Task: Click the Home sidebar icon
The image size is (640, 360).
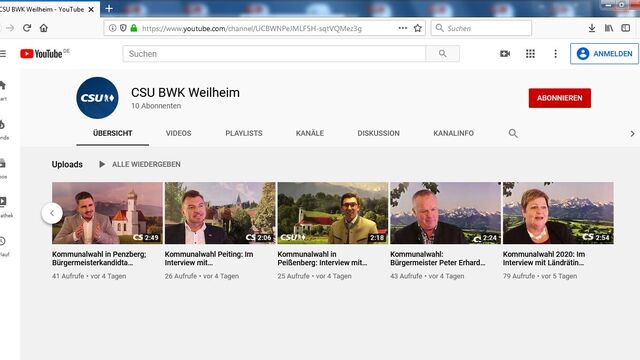Action: pyautogui.click(x=3, y=85)
